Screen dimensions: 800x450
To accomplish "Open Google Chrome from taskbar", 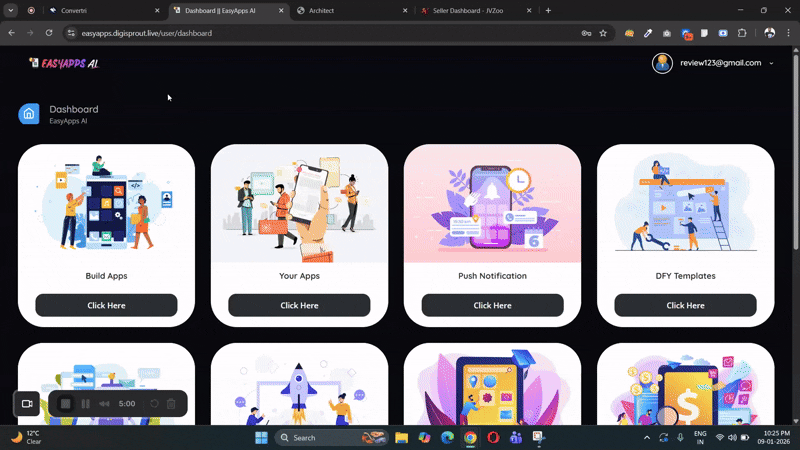I will [470, 438].
